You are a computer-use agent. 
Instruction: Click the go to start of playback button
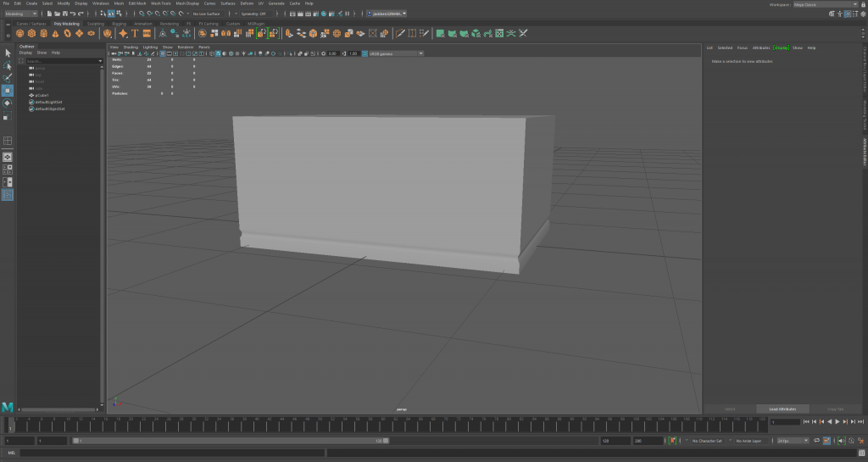pos(805,421)
